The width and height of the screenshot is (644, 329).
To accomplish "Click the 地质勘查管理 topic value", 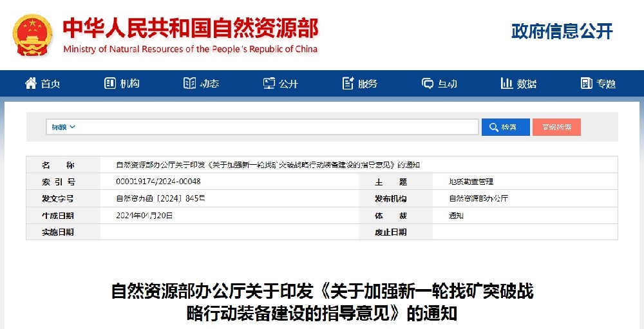I will click(471, 182).
